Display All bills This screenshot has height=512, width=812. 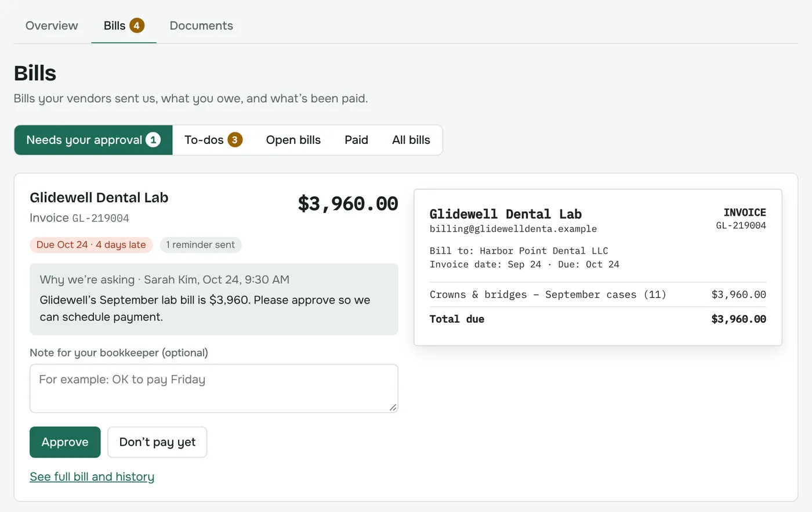(411, 140)
